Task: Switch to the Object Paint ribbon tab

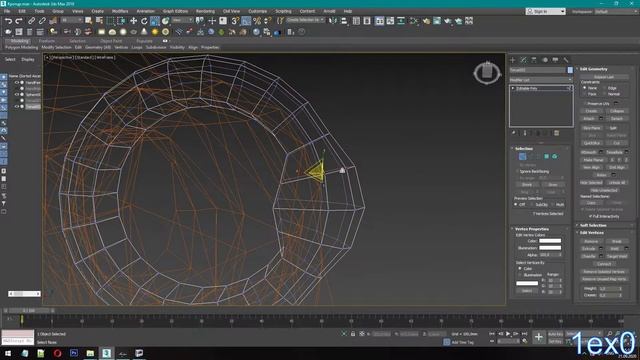Action: coord(111,41)
